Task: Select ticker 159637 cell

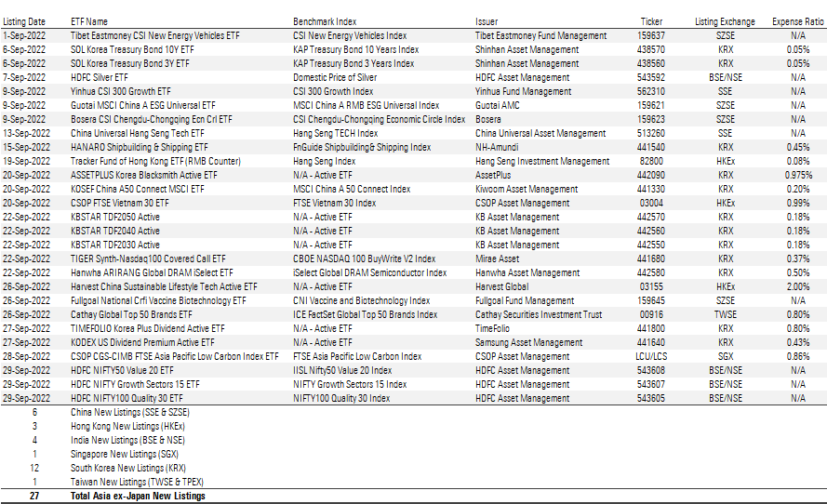Action: point(651,36)
